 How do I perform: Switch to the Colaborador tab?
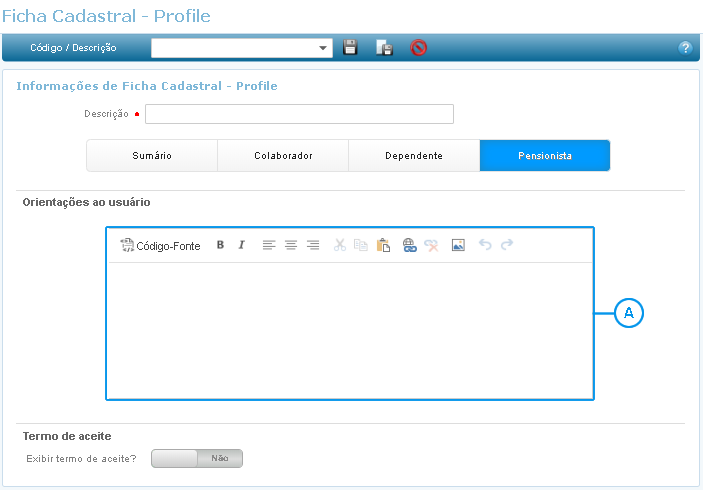pyautogui.click(x=283, y=156)
